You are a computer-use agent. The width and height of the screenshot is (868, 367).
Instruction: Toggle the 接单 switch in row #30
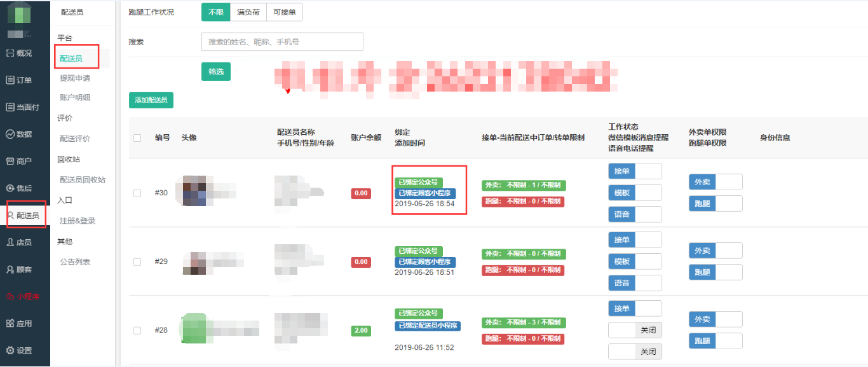click(x=635, y=171)
